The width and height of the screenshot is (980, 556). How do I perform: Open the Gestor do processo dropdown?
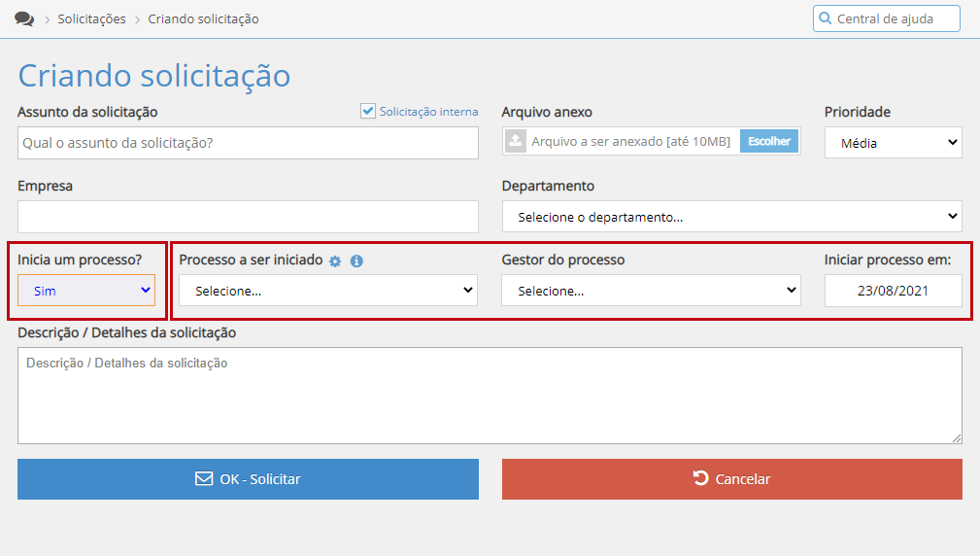click(x=651, y=291)
